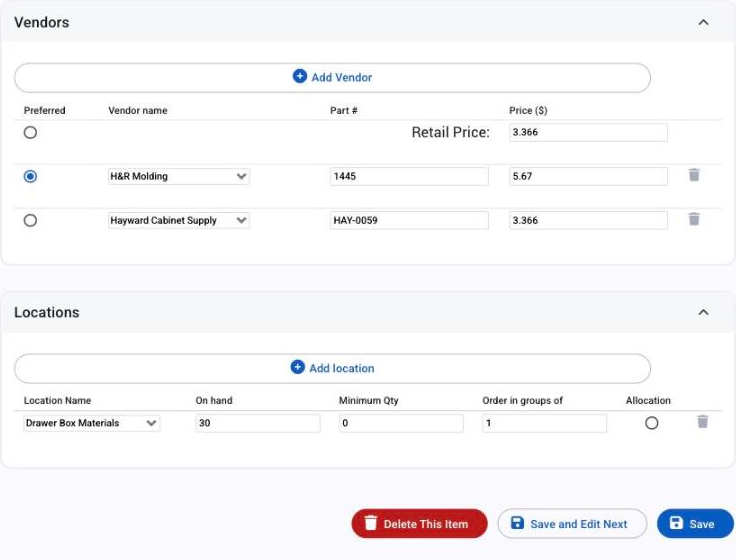Click the On hand field showing 30
Viewport: 736px width, 560px height.
[x=258, y=423]
